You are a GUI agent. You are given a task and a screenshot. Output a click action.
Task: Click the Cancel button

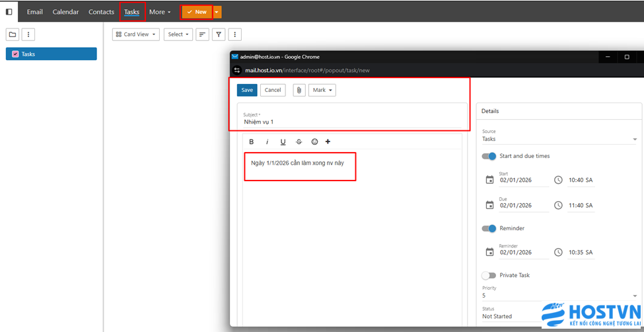coord(273,90)
